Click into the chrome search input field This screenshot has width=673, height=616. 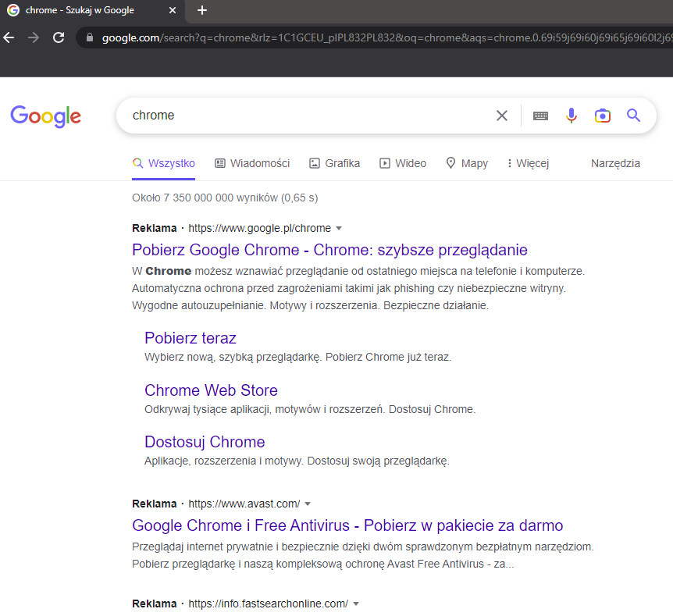304,116
